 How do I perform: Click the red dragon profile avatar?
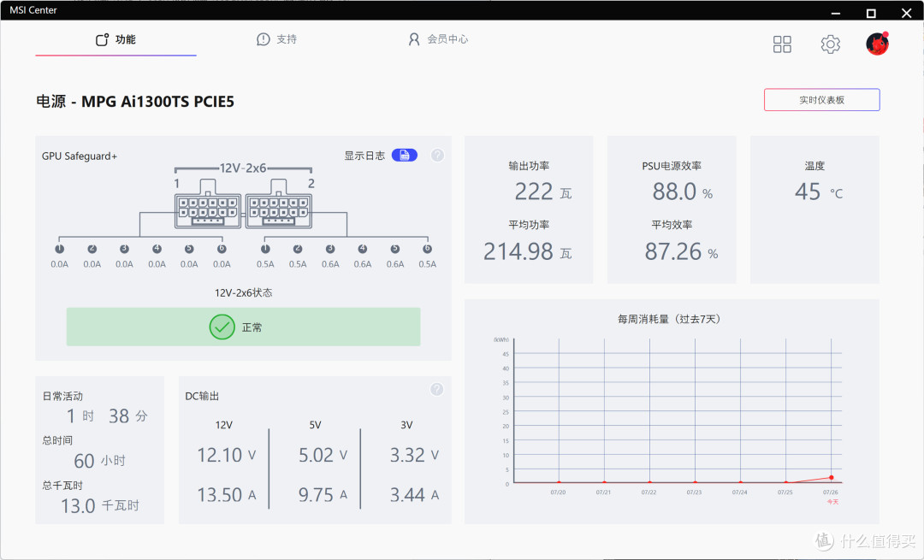[878, 44]
